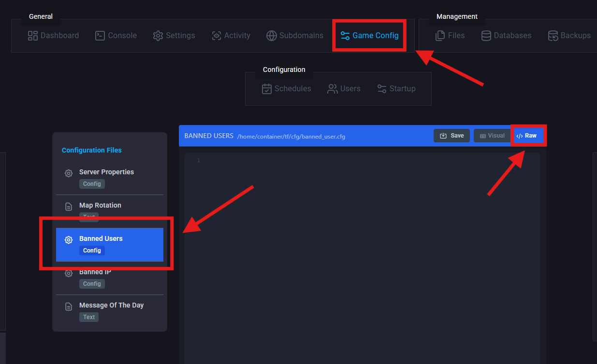Click the Game Config sliders icon
This screenshot has height=364, width=597.
345,35
